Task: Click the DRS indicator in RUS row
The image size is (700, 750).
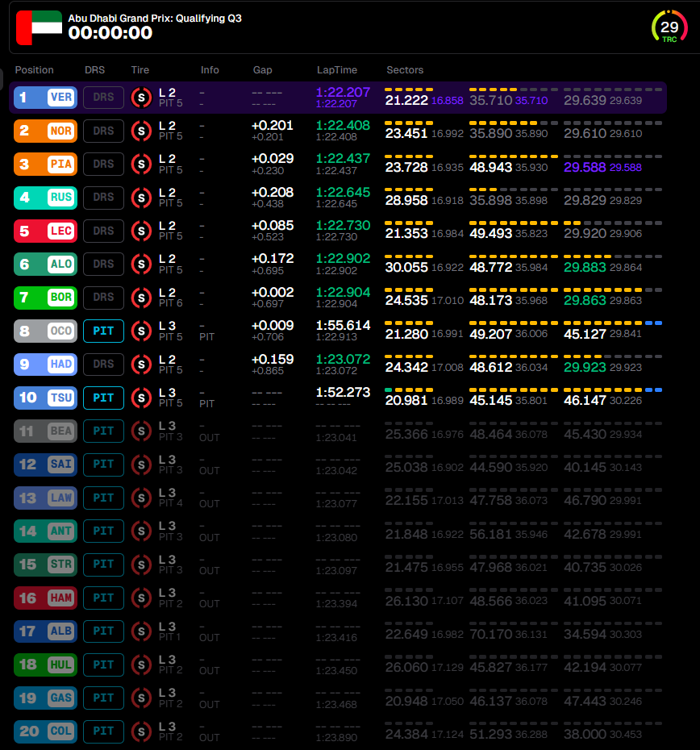Action: coord(103,198)
